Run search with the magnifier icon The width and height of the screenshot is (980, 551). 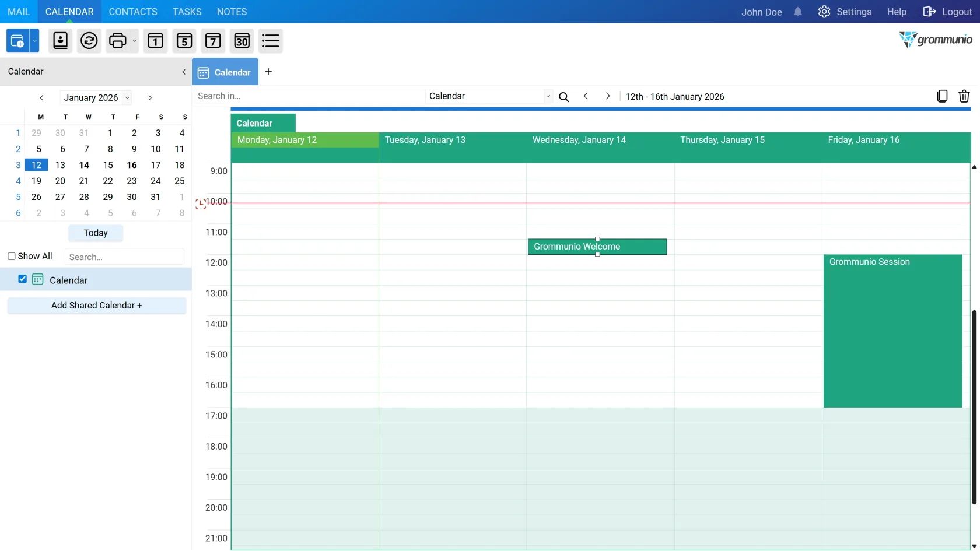click(x=564, y=97)
